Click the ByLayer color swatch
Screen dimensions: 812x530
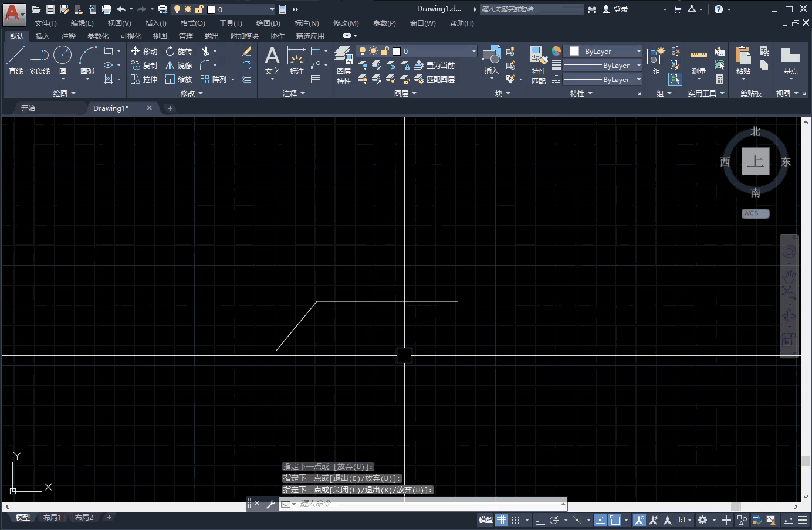574,51
